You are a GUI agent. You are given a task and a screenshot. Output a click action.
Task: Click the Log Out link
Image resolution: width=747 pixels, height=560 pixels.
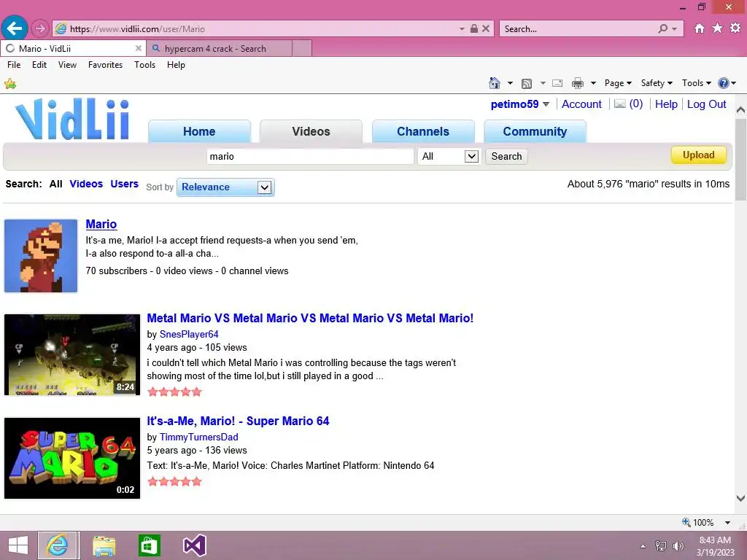(706, 104)
